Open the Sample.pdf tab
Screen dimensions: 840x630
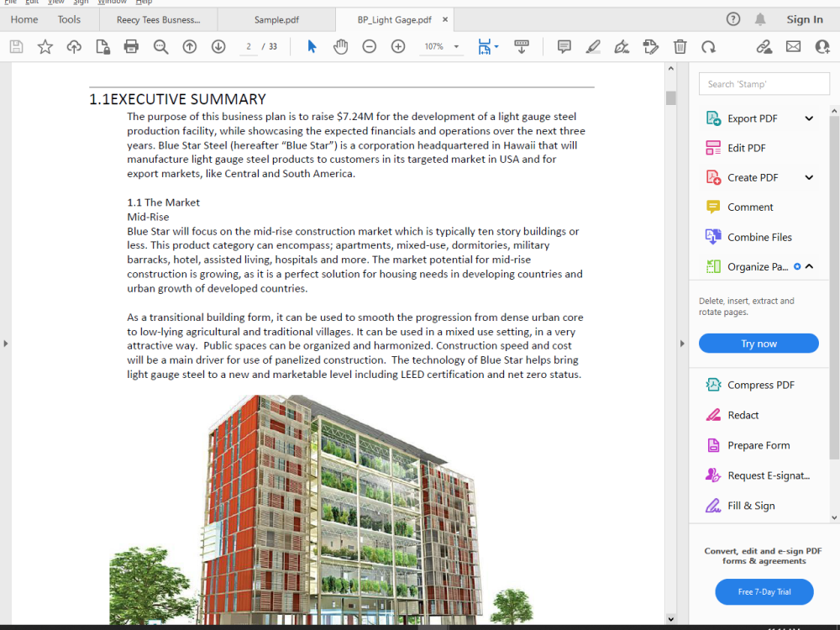276,20
